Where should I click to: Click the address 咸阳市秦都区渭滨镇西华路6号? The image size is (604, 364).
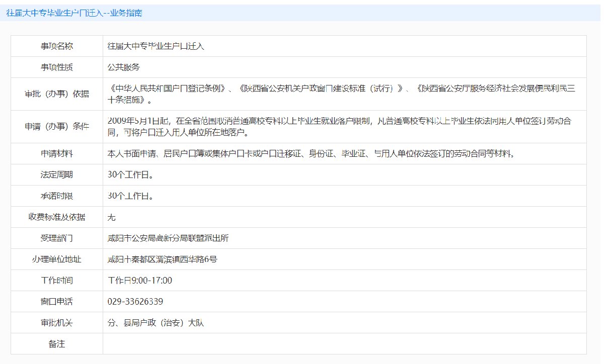(x=162, y=259)
